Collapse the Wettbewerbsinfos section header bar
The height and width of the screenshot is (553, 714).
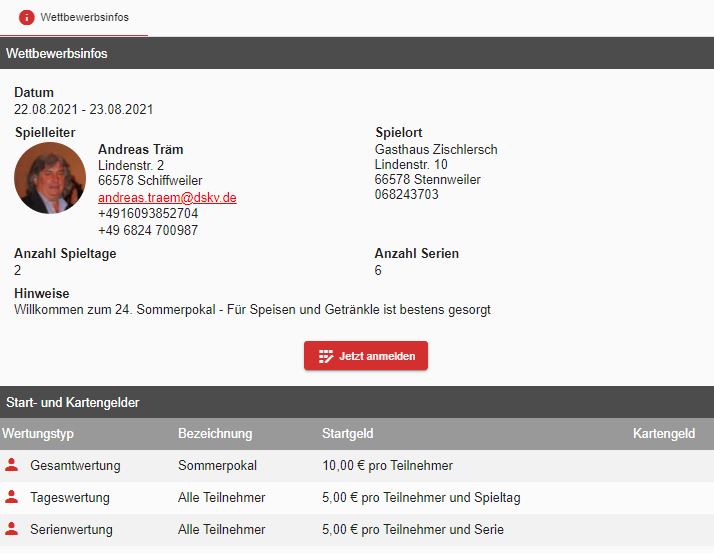[357, 53]
